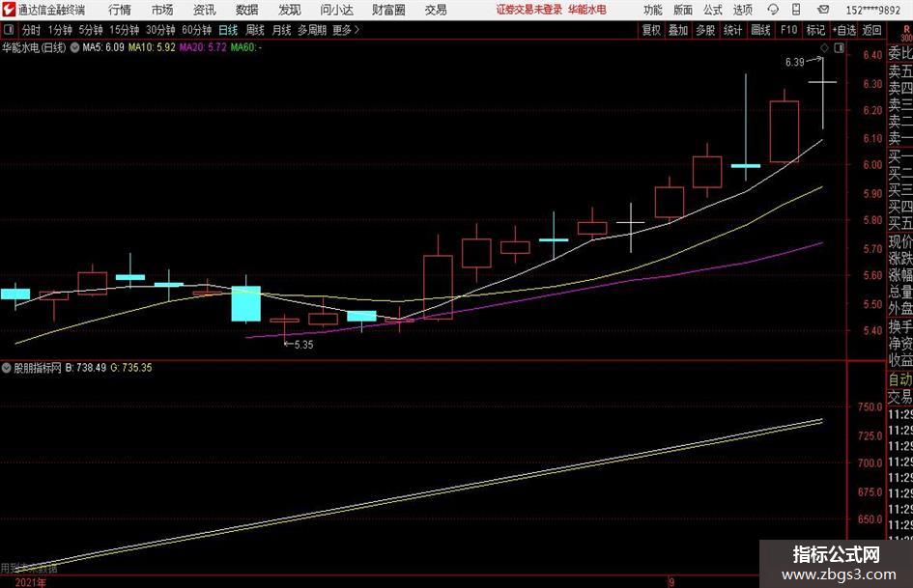Viewport: 913px width, 588px height.
Task: Add stock with +自选 button
Action: (843, 30)
